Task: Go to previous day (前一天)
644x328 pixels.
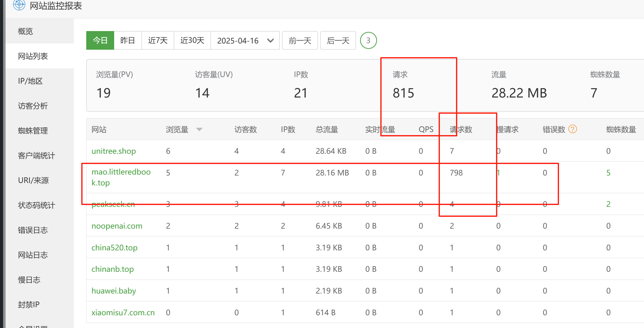Action: (x=300, y=41)
